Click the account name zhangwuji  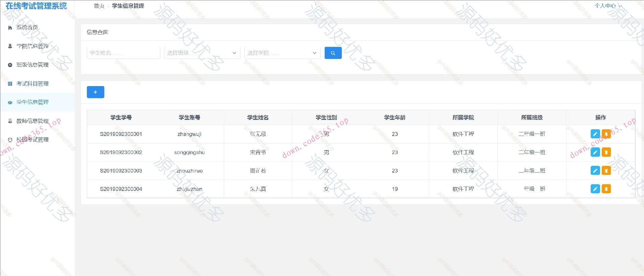tap(190, 134)
